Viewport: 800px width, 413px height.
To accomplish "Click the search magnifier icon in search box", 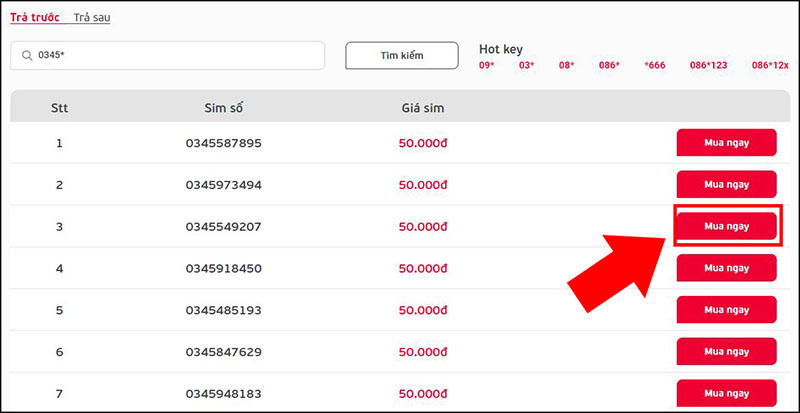I will point(25,56).
